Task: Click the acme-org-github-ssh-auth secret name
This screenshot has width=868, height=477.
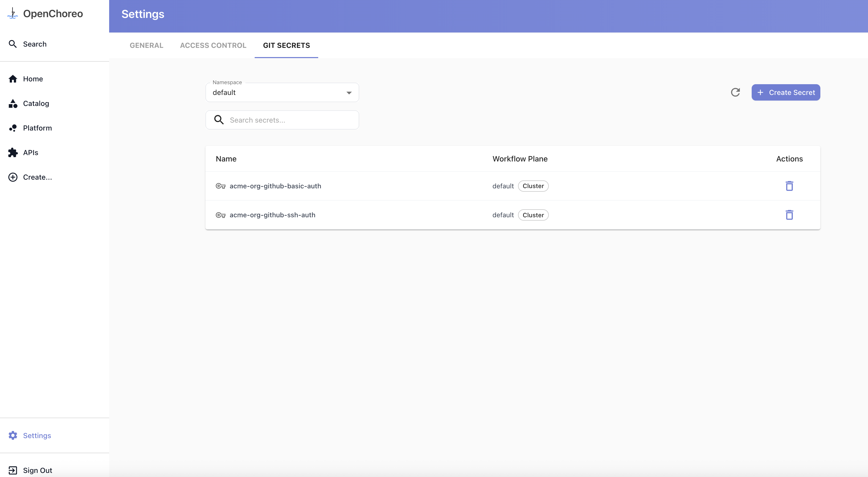Action: (272, 215)
